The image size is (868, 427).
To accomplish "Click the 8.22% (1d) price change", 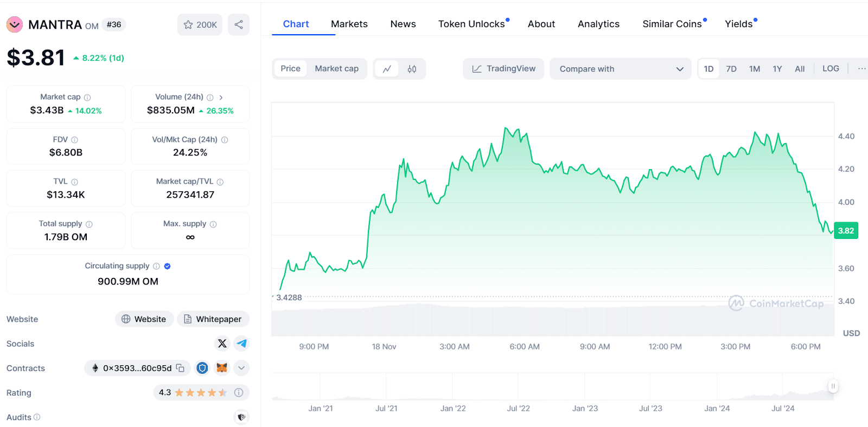I will pos(99,58).
